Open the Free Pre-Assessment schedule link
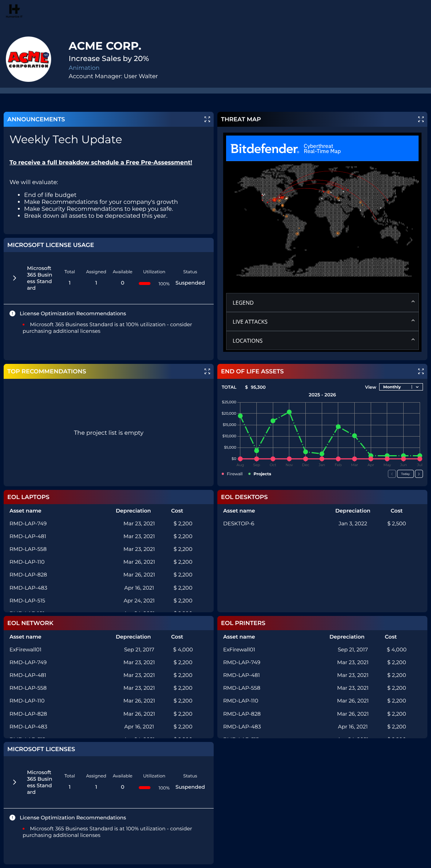Screen dimensions: 431x868 [x=101, y=162]
